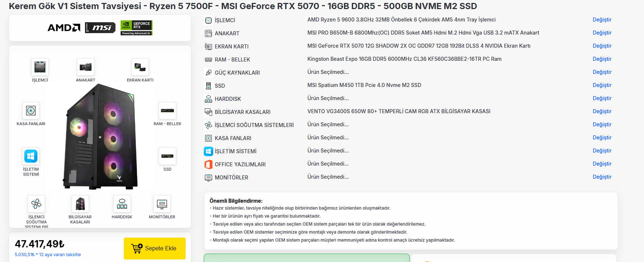
Task: Click the graphics card icon beside EKRAN KARTI row
Action: click(208, 47)
